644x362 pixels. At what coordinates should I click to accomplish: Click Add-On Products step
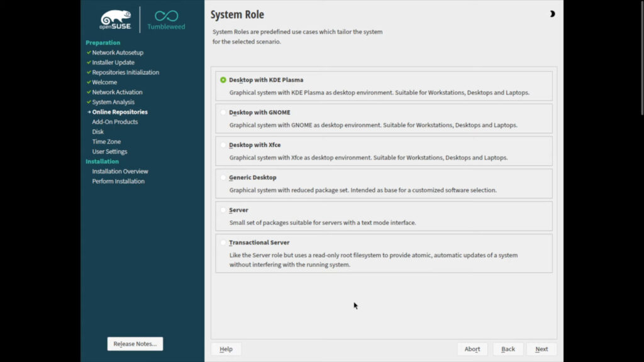(x=114, y=122)
